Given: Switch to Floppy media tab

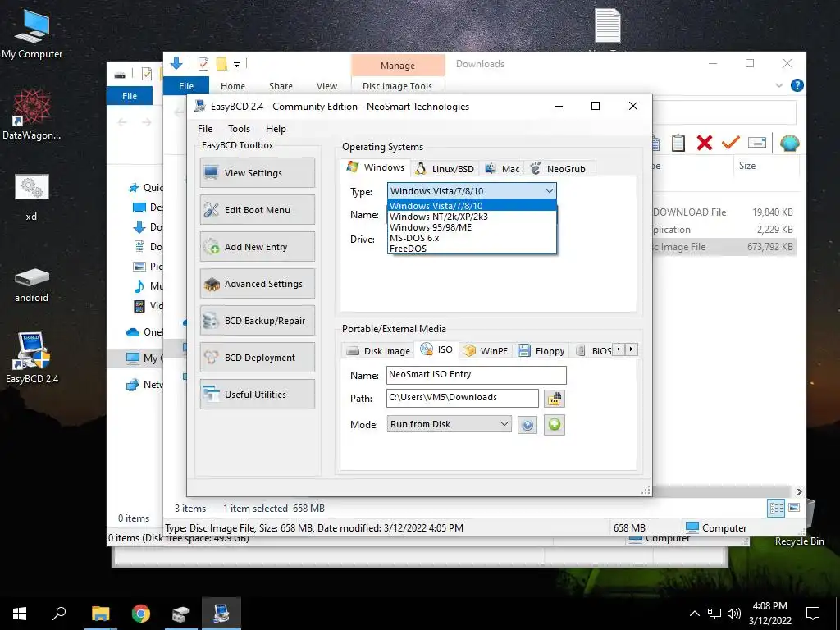Looking at the screenshot, I should point(541,351).
